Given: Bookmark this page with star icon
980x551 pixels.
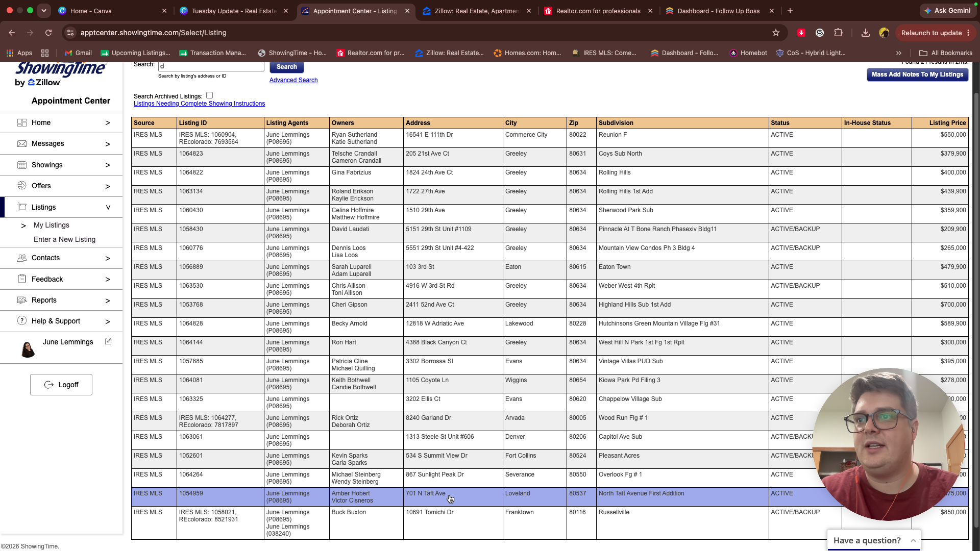Looking at the screenshot, I should (x=776, y=33).
